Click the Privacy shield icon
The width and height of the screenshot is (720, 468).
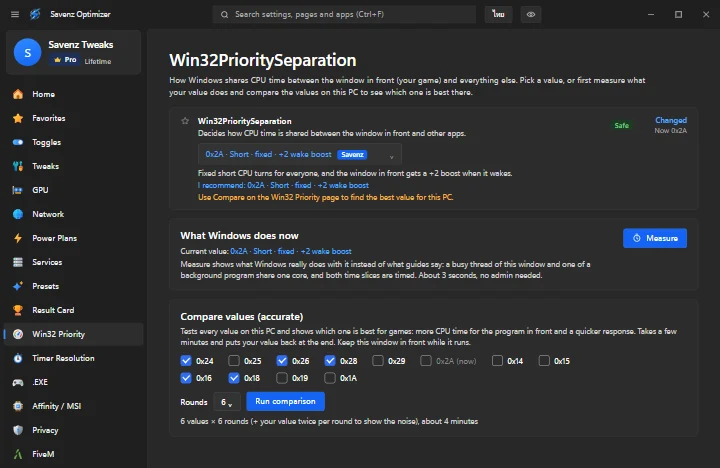coord(18,430)
